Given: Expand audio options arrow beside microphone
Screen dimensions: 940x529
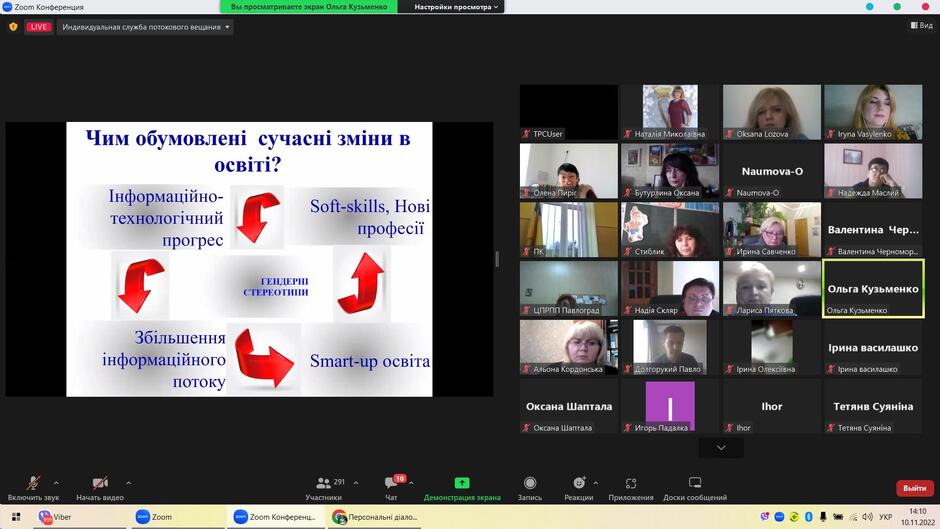Looking at the screenshot, I should (56, 483).
